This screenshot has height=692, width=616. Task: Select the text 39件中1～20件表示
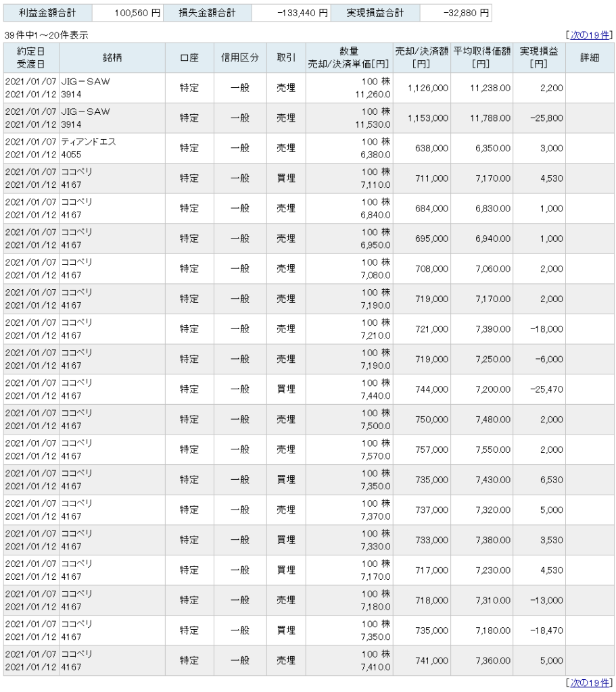[x=47, y=35]
